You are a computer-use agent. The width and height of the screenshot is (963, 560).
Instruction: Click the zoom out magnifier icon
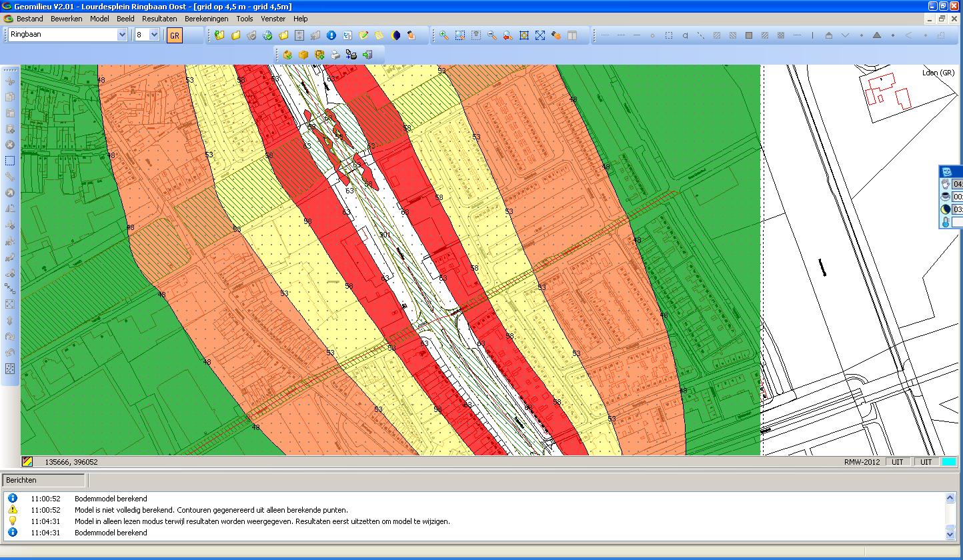pos(492,35)
